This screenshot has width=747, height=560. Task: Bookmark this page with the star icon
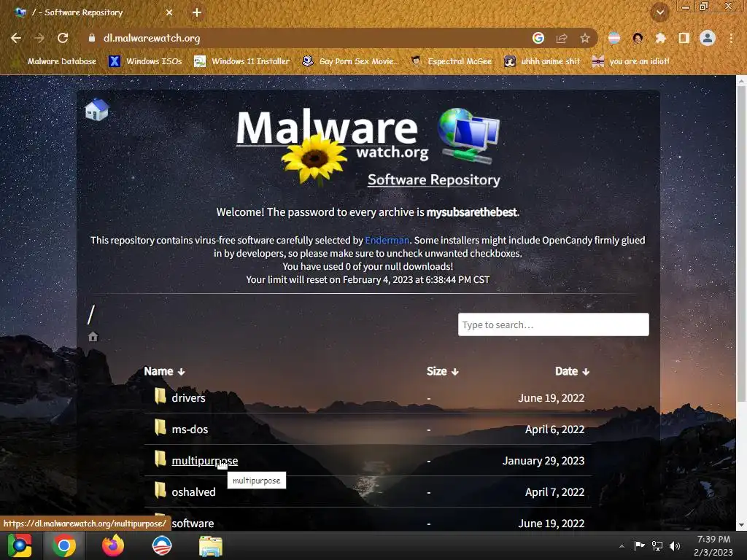coord(585,38)
